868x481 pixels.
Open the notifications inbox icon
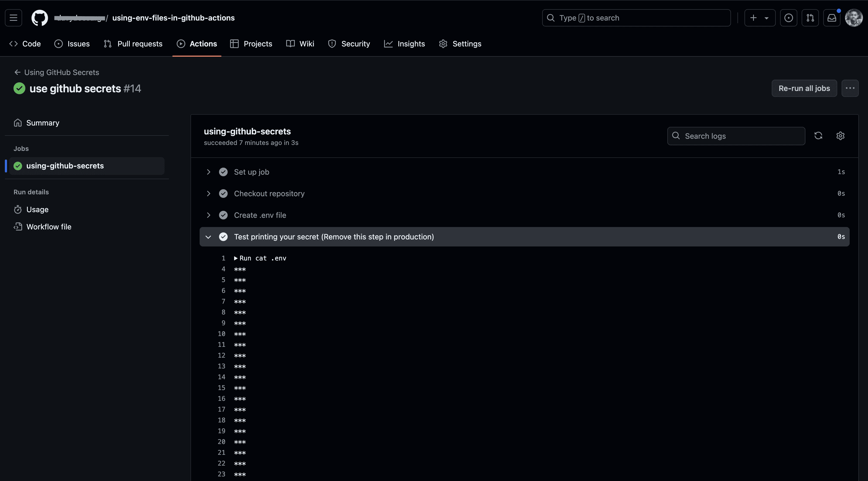(832, 18)
